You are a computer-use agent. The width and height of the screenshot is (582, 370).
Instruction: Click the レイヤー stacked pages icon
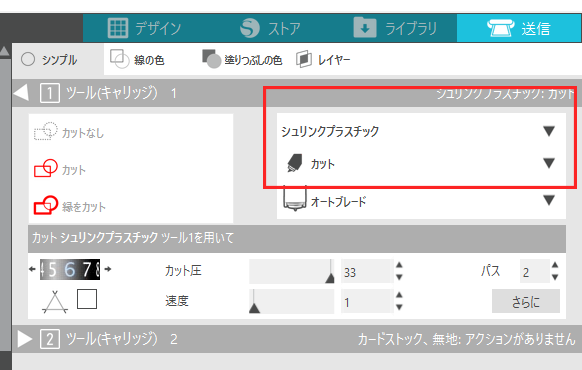[304, 59]
